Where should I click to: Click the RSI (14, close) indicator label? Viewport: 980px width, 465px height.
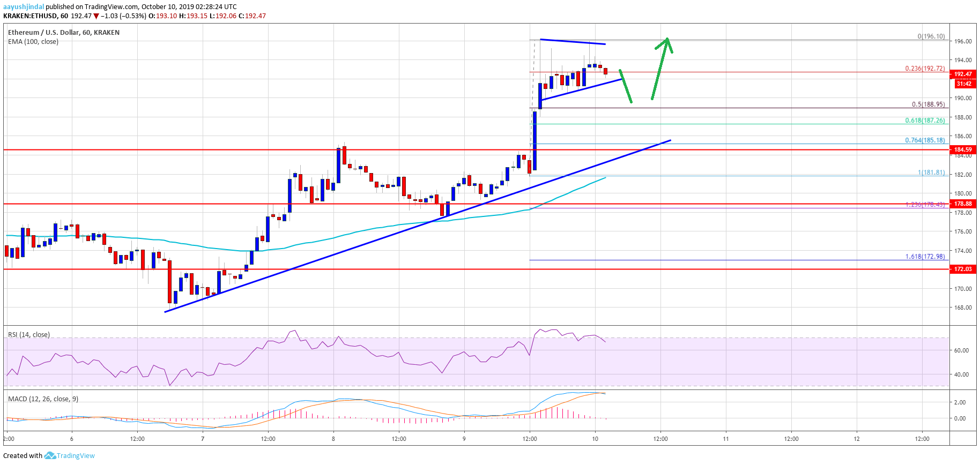point(29,335)
